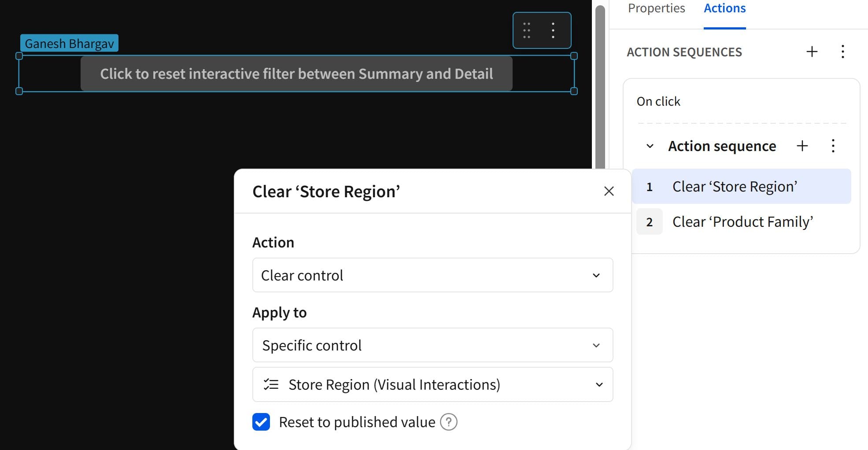The width and height of the screenshot is (868, 450).
Task: Click the drag handle grip icon
Action: click(527, 30)
